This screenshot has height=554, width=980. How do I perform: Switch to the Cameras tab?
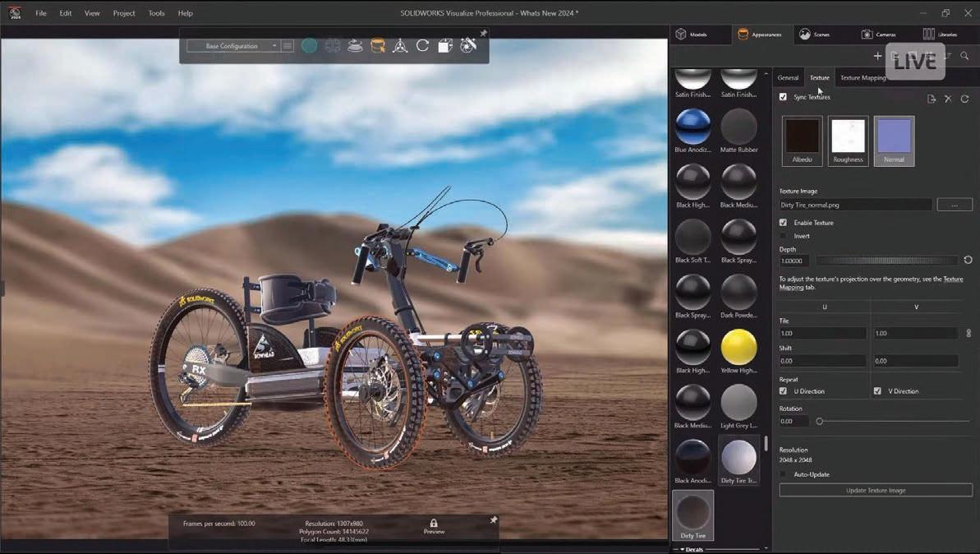[x=879, y=35]
